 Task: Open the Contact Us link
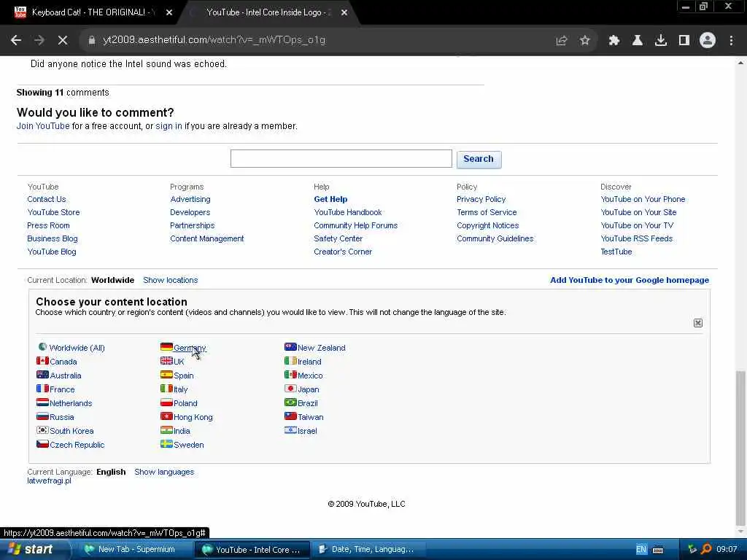coord(47,199)
